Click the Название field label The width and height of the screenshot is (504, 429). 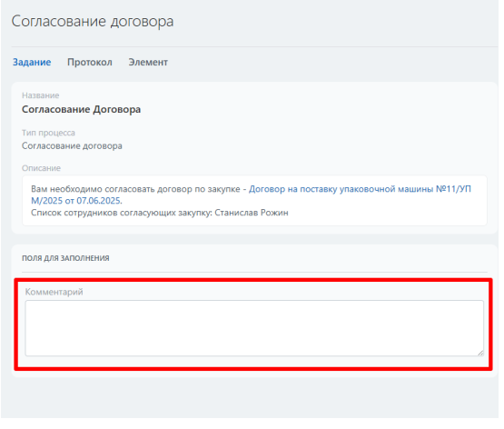tap(41, 95)
